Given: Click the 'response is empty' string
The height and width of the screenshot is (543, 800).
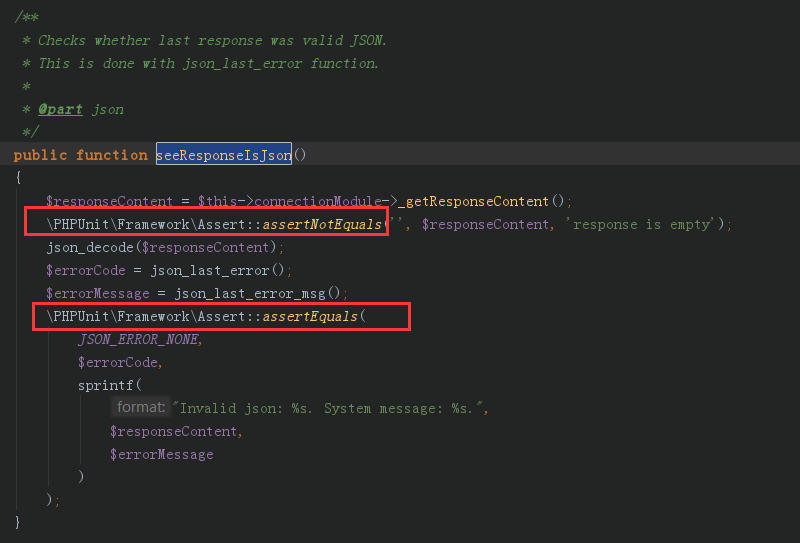Looking at the screenshot, I should coord(642,225).
